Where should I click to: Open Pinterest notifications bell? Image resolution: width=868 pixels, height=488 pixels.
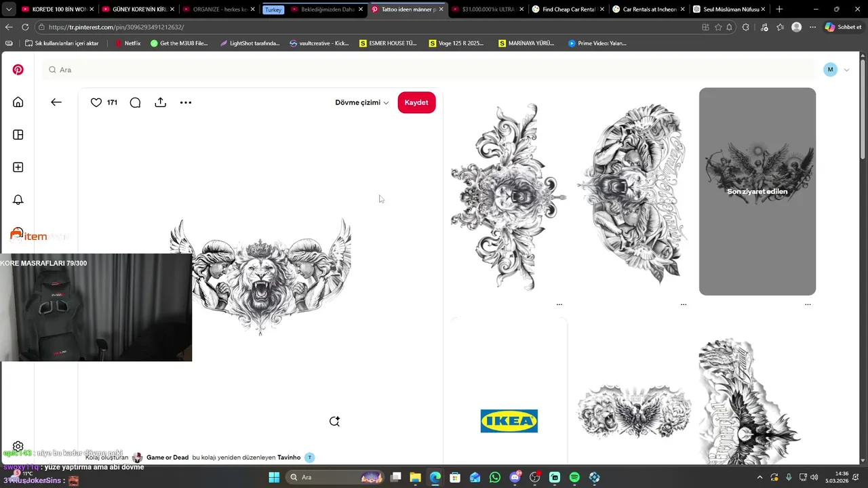click(18, 200)
